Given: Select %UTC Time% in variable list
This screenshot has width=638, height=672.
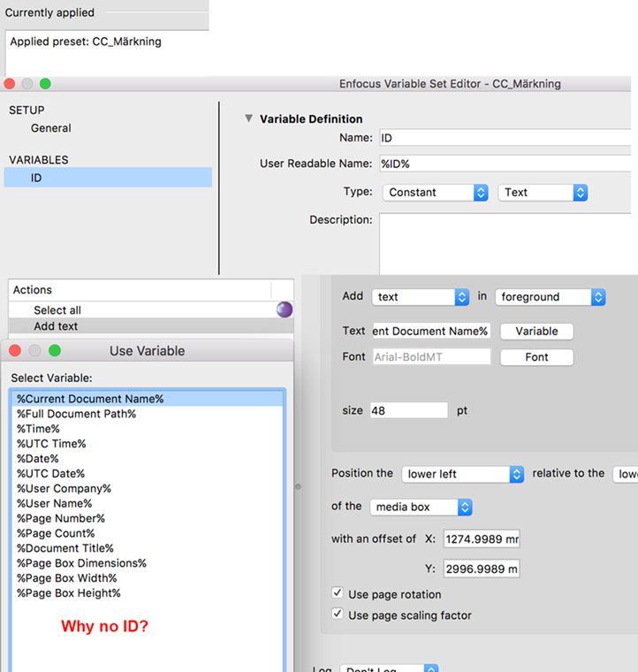Looking at the screenshot, I should (x=148, y=444).
